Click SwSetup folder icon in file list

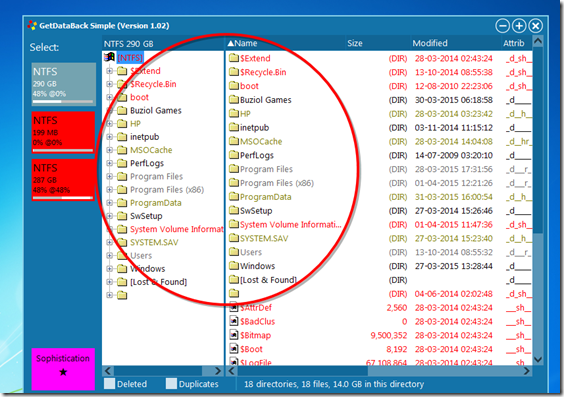[234, 210]
